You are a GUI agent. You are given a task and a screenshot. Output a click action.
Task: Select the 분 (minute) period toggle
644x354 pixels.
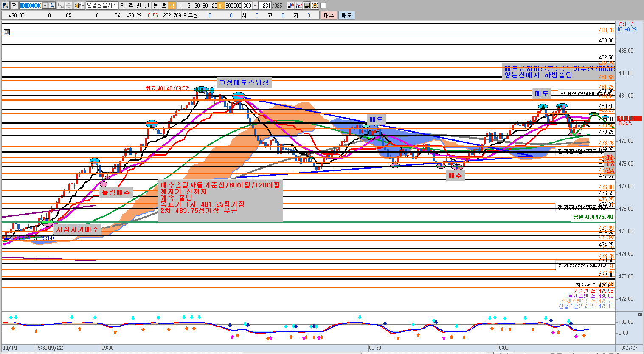[x=155, y=6]
